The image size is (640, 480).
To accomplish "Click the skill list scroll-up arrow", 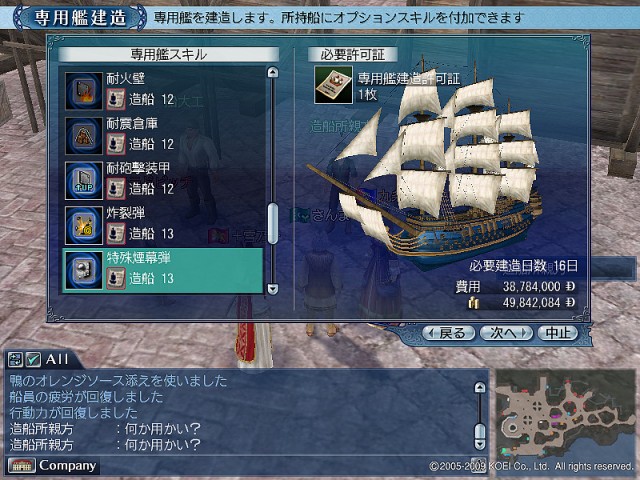I will click(272, 73).
